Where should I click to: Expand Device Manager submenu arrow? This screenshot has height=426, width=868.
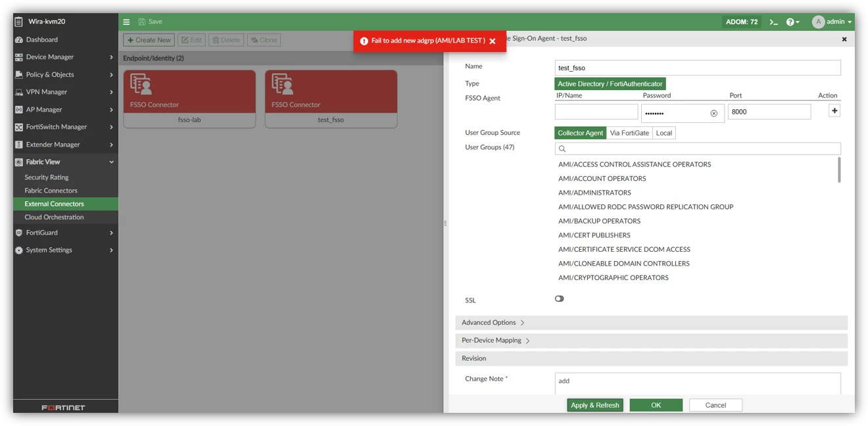(x=112, y=57)
